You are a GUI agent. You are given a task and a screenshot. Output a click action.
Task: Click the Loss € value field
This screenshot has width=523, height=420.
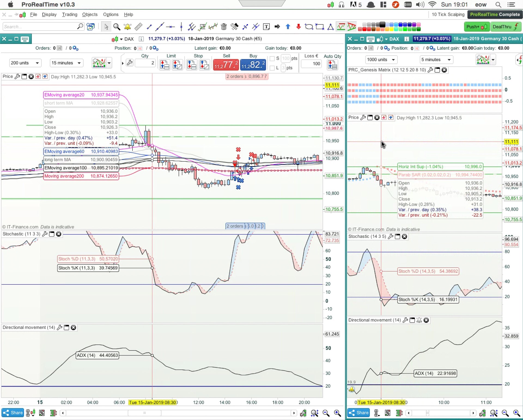311,64
